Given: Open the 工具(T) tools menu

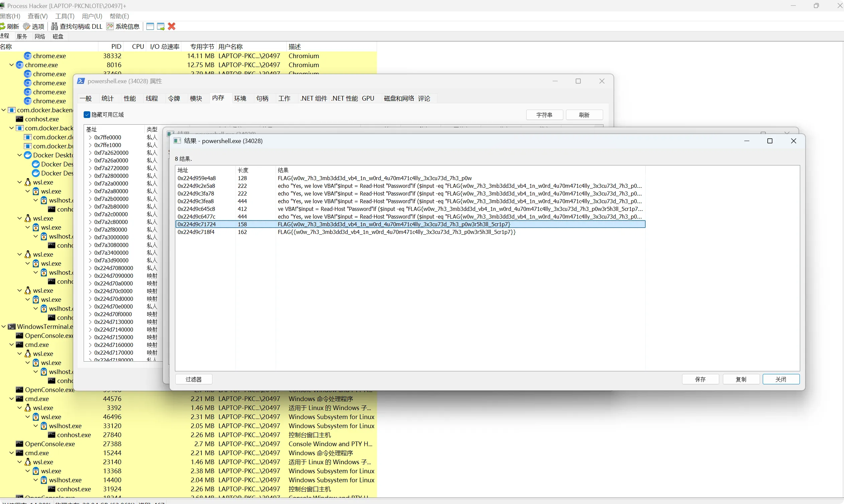Looking at the screenshot, I should click(65, 16).
